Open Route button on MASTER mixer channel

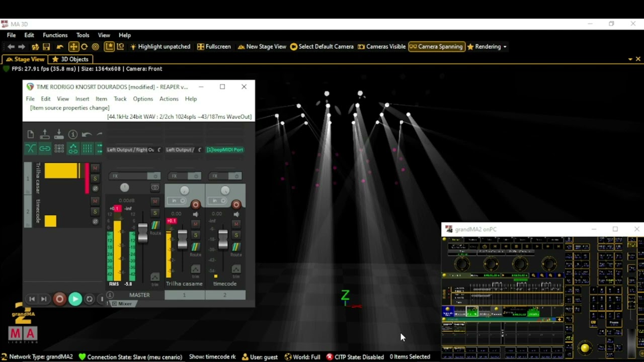155,226
